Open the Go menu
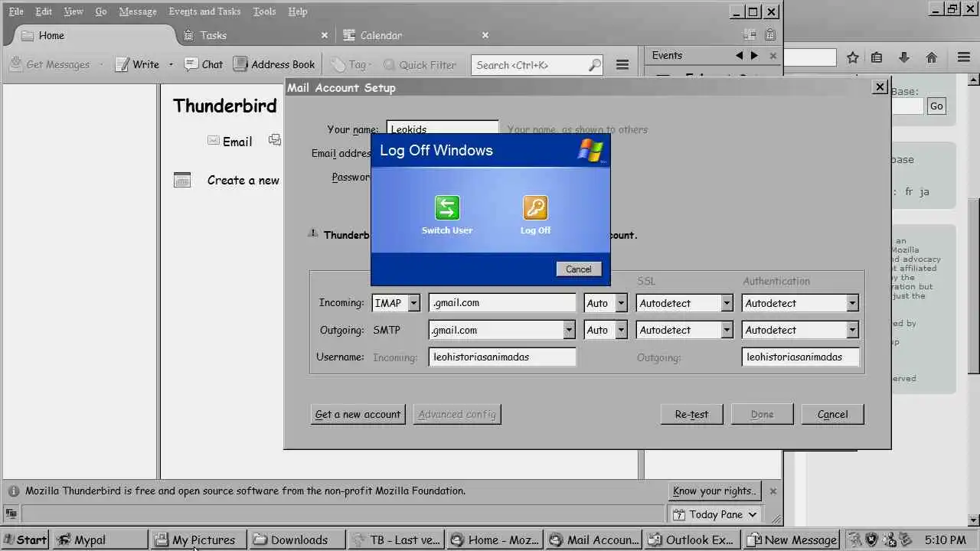 click(x=101, y=11)
